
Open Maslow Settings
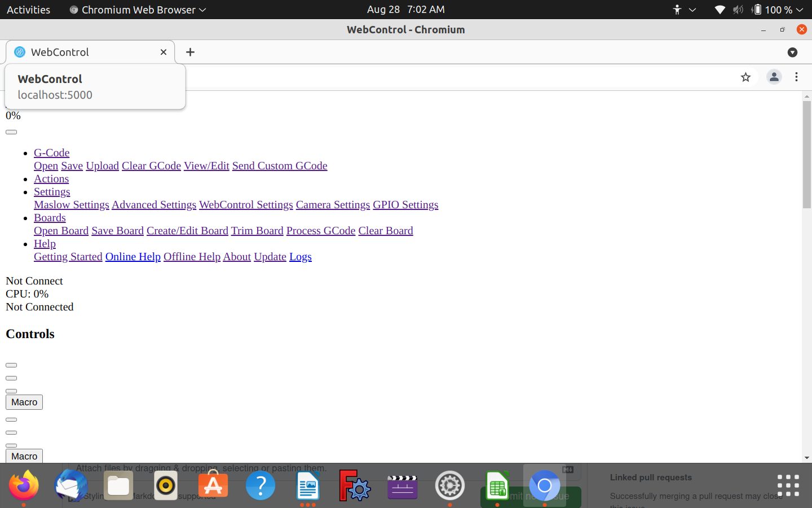pyautogui.click(x=71, y=204)
